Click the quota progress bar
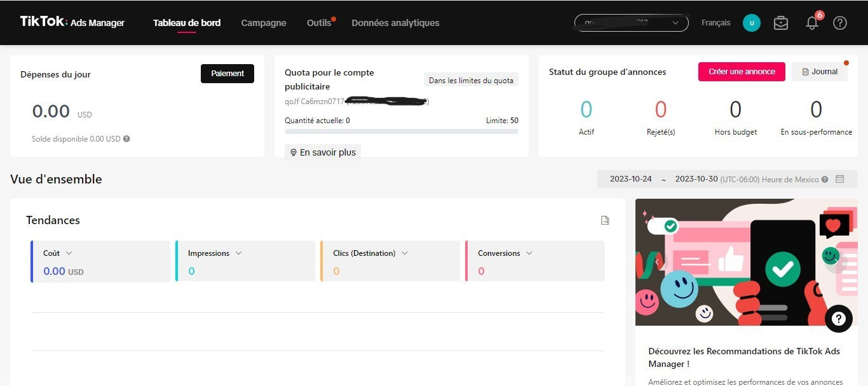868x386 pixels. 401,131
